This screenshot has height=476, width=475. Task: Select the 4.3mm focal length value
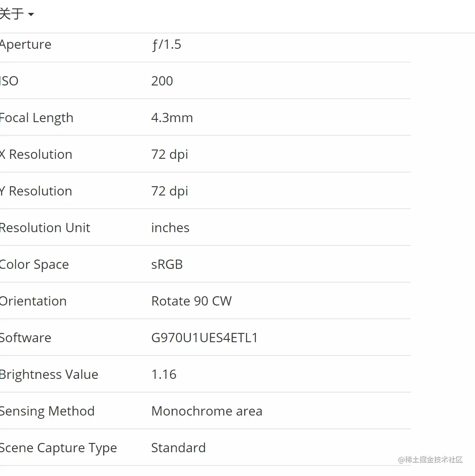click(x=172, y=118)
